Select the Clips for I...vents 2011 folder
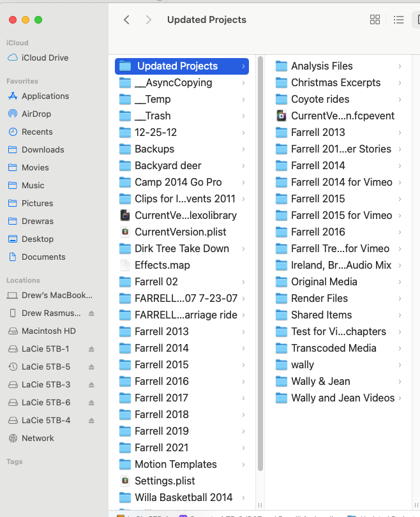The height and width of the screenshot is (517, 420). 182,199
